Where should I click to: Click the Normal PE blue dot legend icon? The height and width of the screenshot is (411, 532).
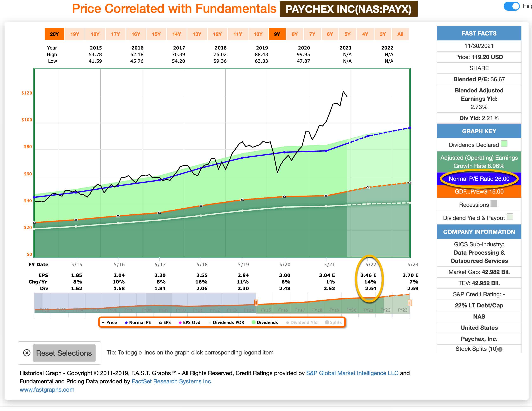126,322
